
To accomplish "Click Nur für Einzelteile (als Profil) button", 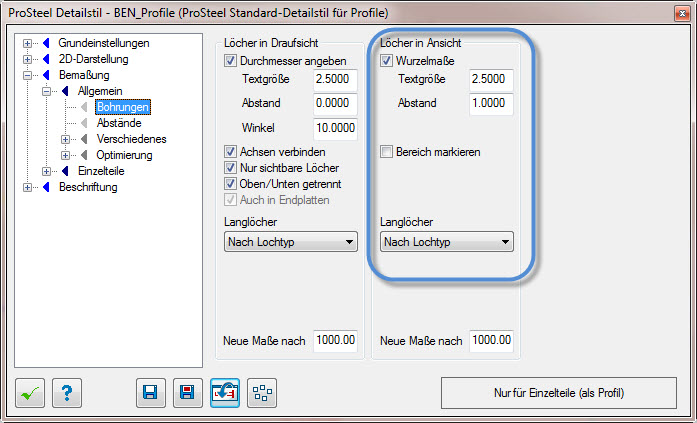I will pyautogui.click(x=559, y=393).
